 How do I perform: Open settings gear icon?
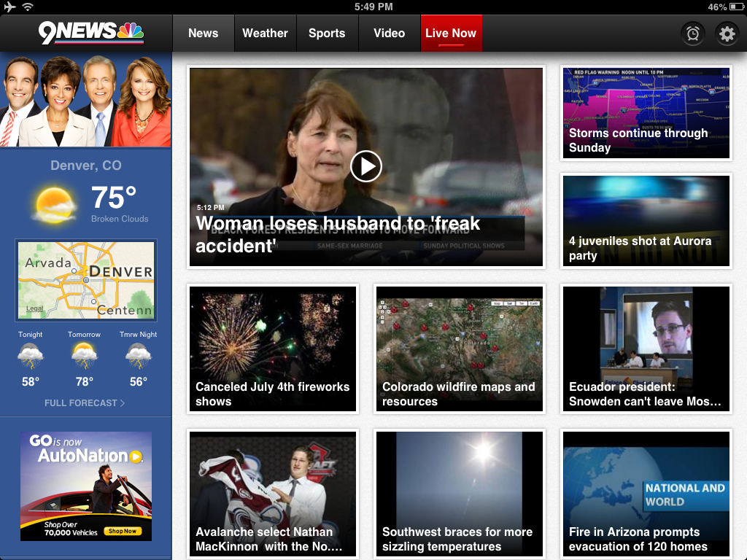click(727, 34)
